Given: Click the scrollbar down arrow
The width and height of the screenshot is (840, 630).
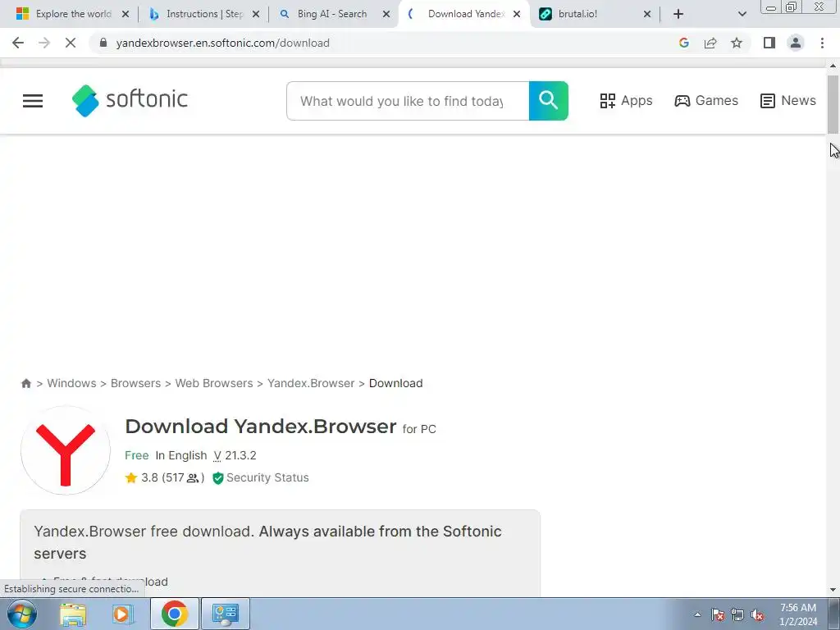Looking at the screenshot, I should [x=833, y=590].
